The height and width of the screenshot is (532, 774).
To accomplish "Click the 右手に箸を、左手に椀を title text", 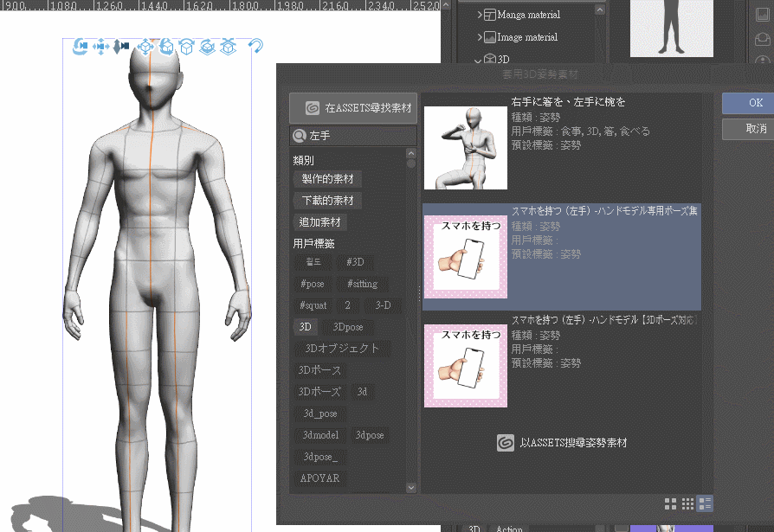I will pyautogui.click(x=568, y=102).
